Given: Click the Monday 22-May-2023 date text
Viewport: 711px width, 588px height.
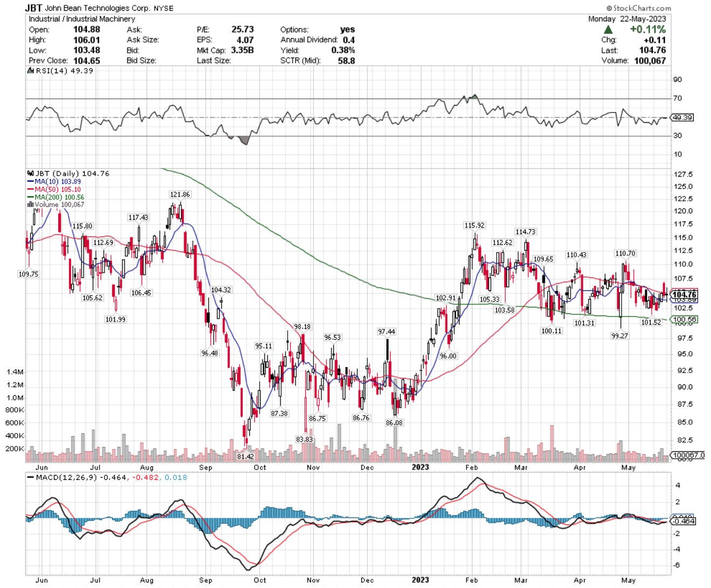Looking at the screenshot, I should pyautogui.click(x=627, y=18).
